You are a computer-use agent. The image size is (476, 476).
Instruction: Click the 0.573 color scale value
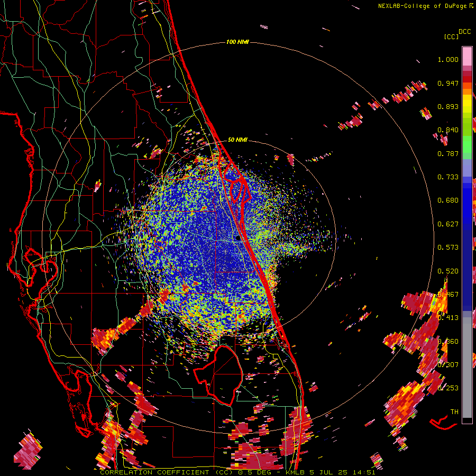pyautogui.click(x=448, y=248)
